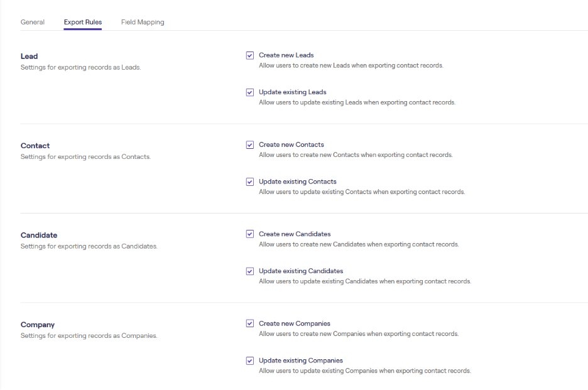
Task: Select the Candidate section heading
Action: tap(39, 236)
